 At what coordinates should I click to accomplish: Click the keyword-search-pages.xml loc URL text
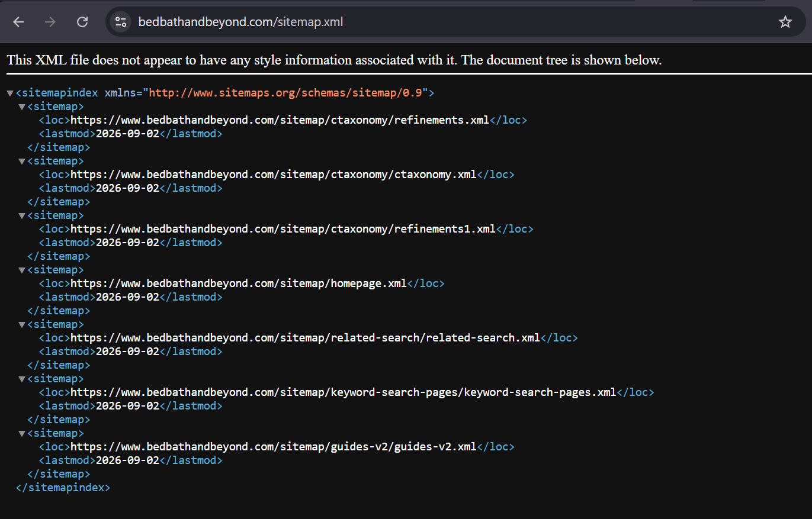pyautogui.click(x=344, y=392)
